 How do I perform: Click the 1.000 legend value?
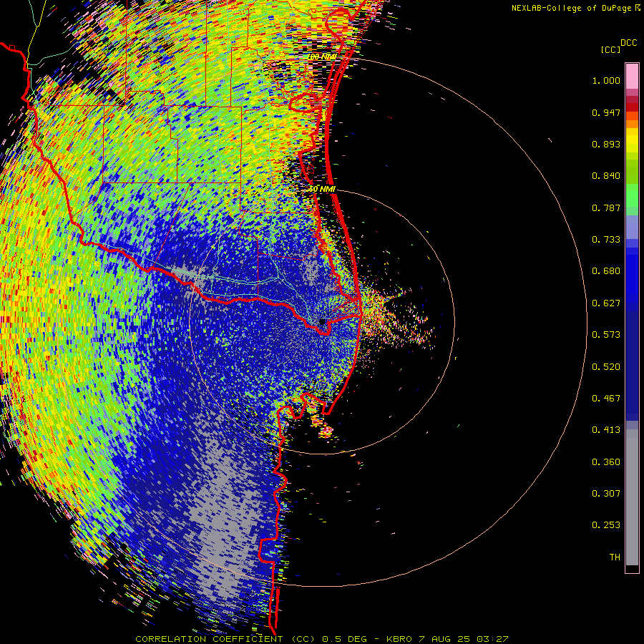point(606,80)
